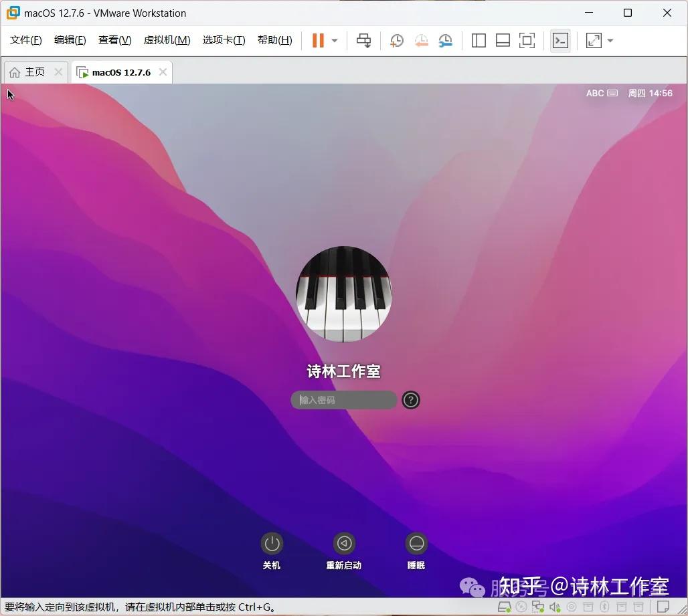Open the 选项卡(T) menu
Viewport: 688px width, 616px height.
tap(224, 40)
